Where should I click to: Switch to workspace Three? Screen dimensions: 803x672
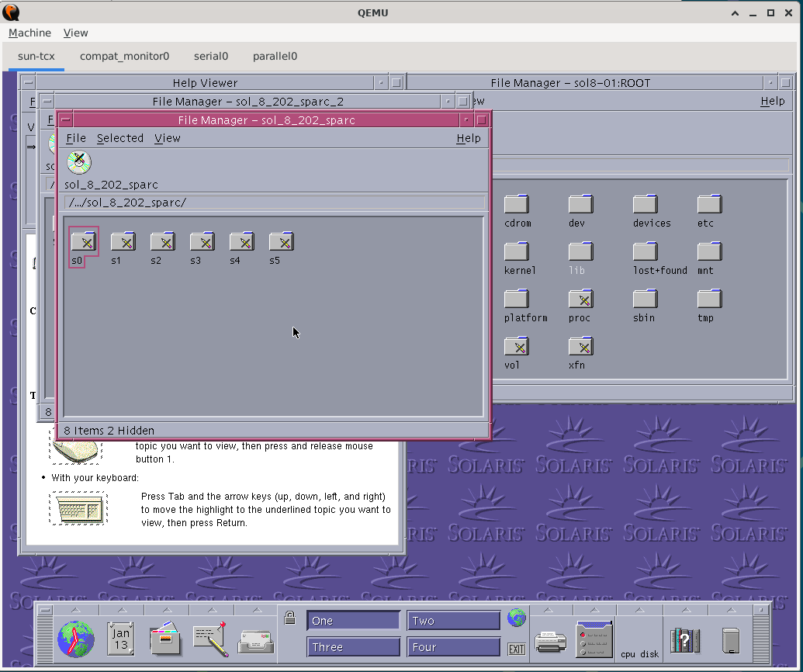point(353,647)
